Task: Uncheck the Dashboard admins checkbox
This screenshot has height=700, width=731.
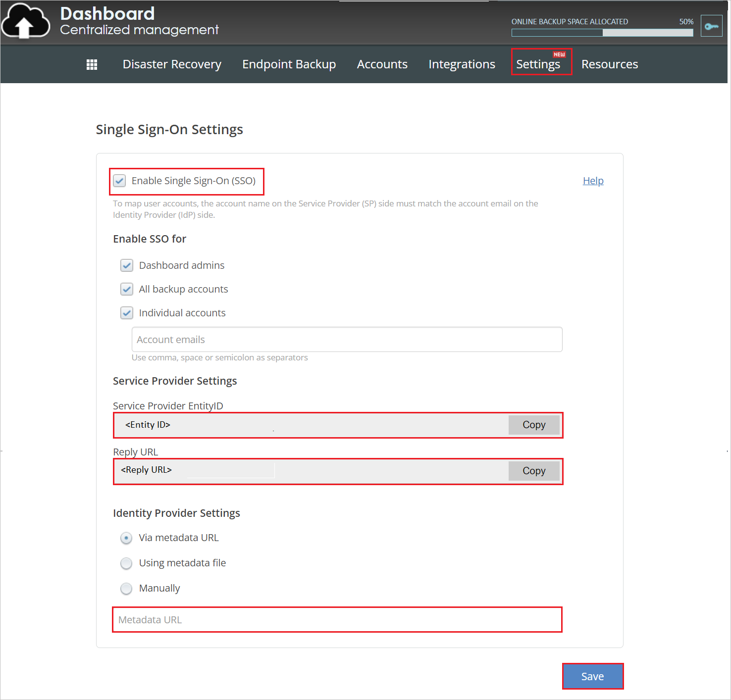Action: [x=127, y=265]
